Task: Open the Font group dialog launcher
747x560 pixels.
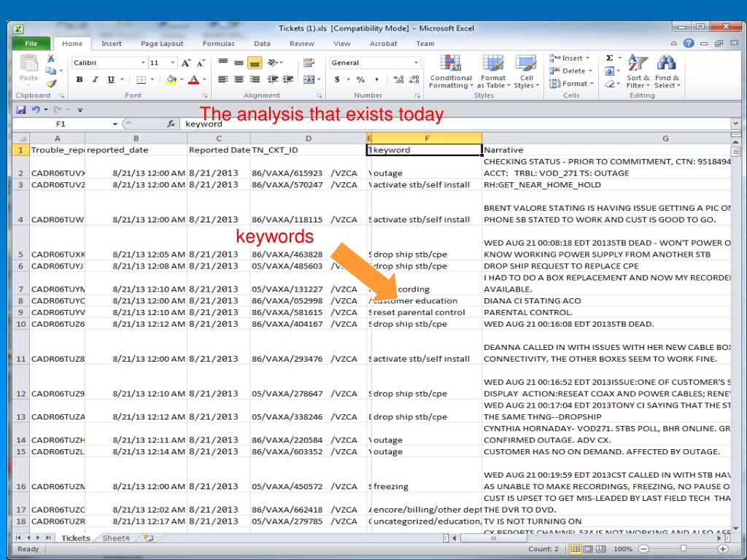Action: pyautogui.click(x=205, y=96)
